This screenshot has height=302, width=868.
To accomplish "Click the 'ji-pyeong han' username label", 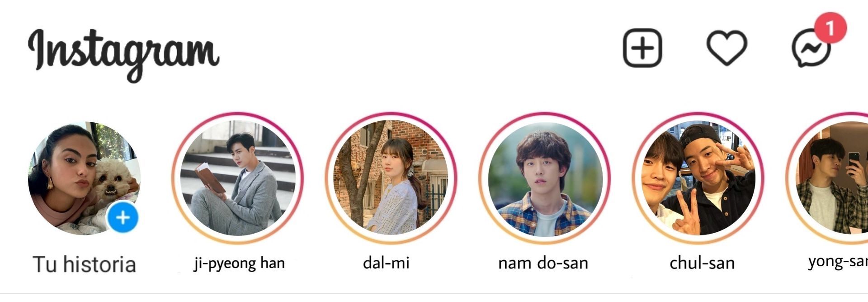I will 240,264.
